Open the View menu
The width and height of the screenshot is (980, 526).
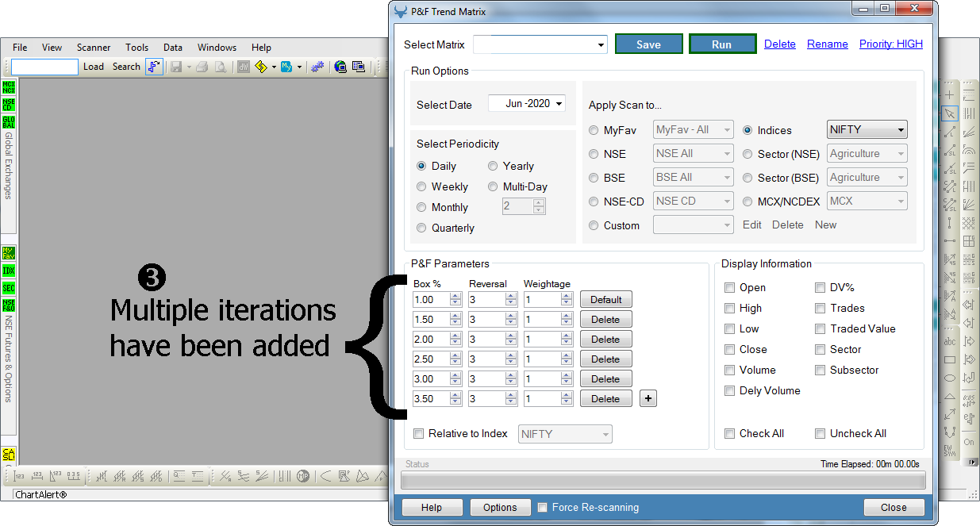(x=52, y=48)
